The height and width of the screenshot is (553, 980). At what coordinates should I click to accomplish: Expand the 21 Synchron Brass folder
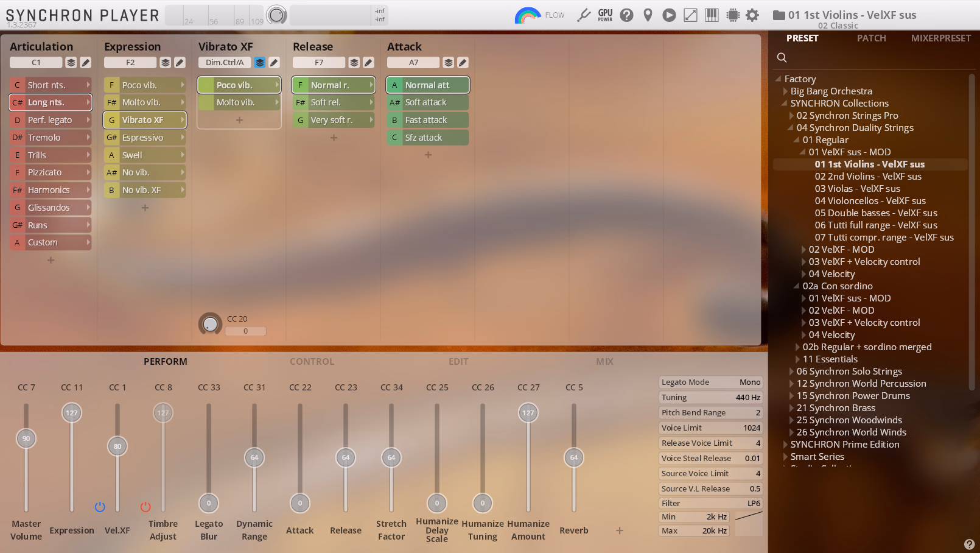click(791, 408)
